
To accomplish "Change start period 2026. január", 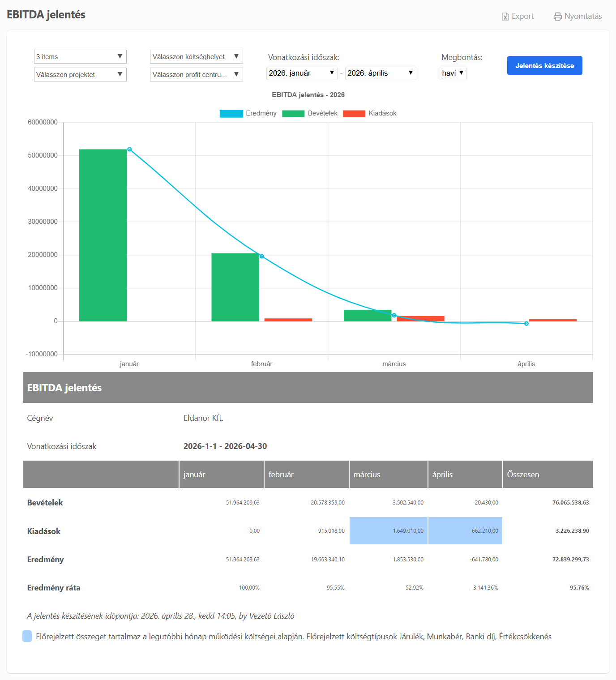I will pyautogui.click(x=301, y=73).
